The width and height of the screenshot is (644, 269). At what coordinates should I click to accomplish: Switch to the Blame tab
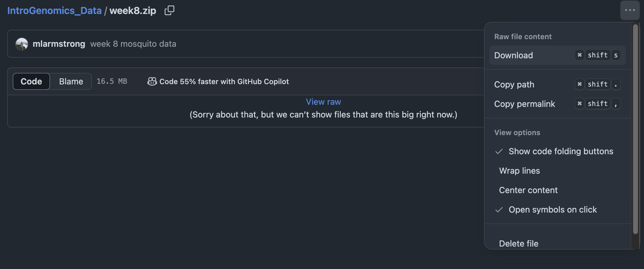(x=71, y=81)
